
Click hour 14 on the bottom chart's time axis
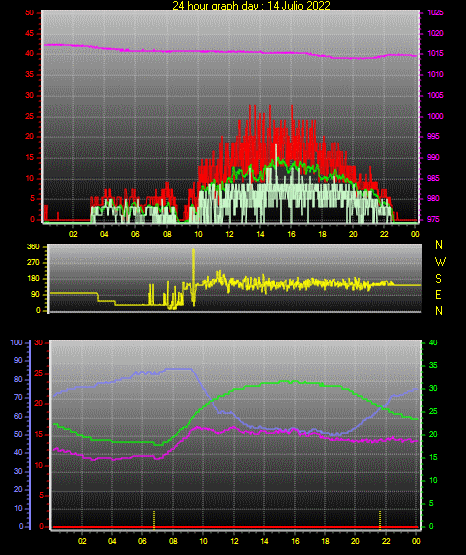pyautogui.click(x=264, y=541)
